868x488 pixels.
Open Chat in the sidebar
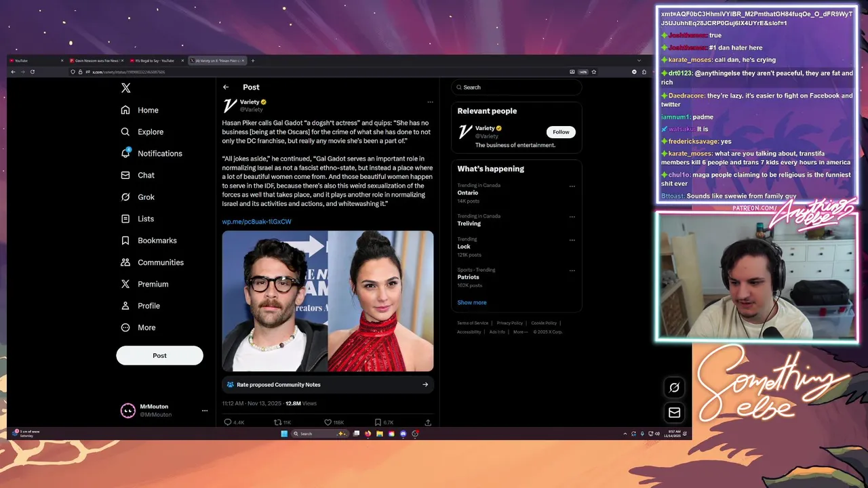(138, 175)
